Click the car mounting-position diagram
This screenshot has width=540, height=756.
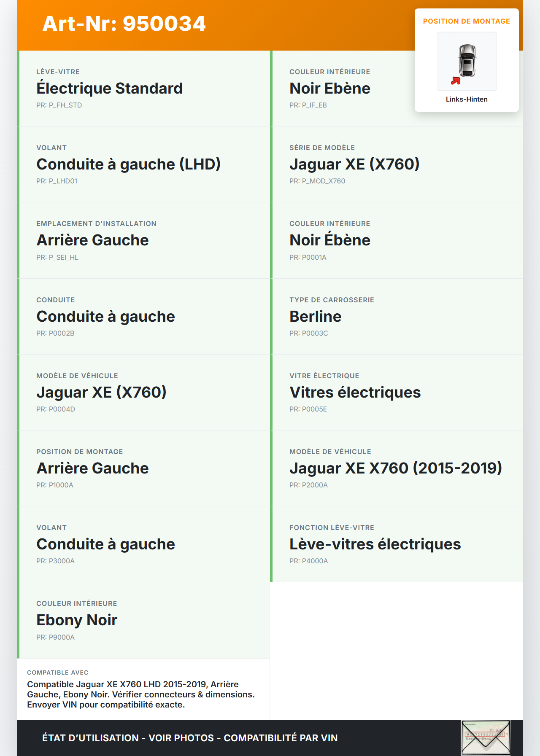467,61
